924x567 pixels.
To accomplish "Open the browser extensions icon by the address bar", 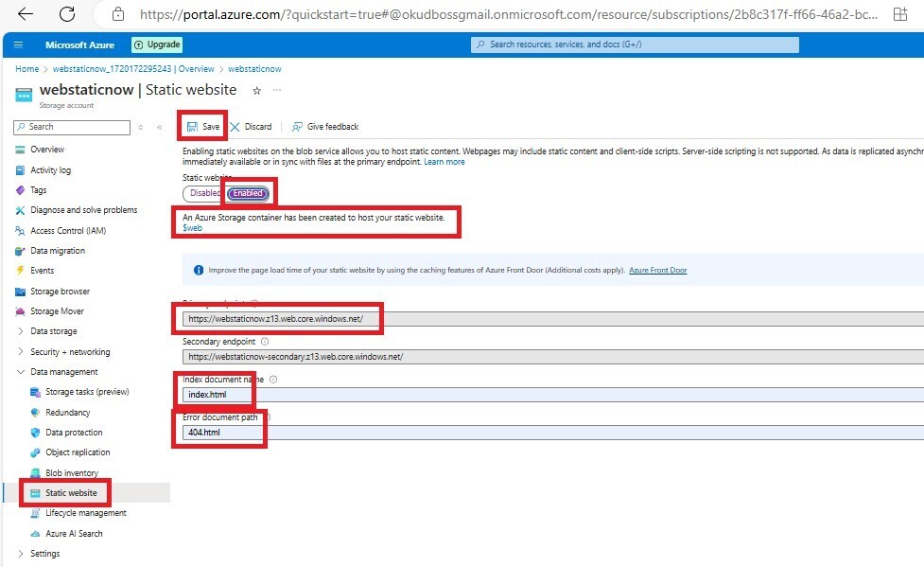I will pos(899,14).
